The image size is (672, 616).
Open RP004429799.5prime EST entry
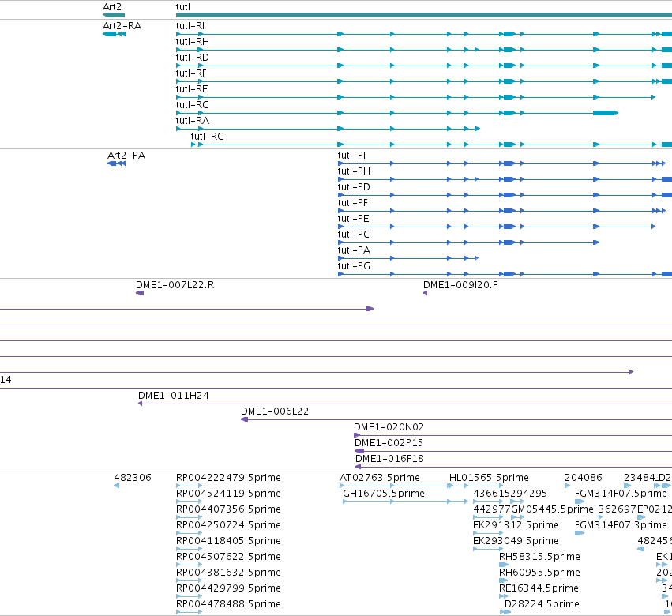(x=228, y=588)
